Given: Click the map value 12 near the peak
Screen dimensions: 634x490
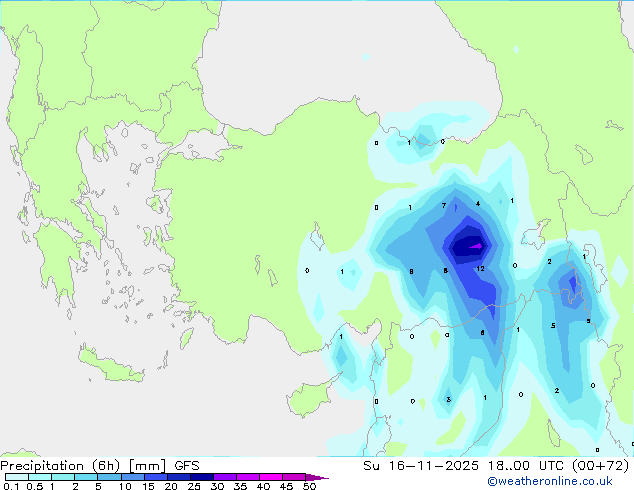Looking at the screenshot, I should tap(480, 268).
